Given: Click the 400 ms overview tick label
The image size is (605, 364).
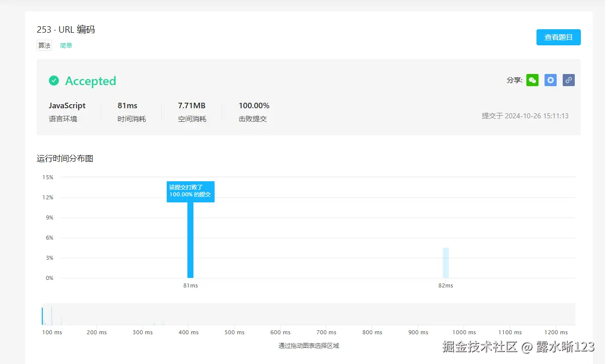Looking at the screenshot, I should (x=188, y=332).
